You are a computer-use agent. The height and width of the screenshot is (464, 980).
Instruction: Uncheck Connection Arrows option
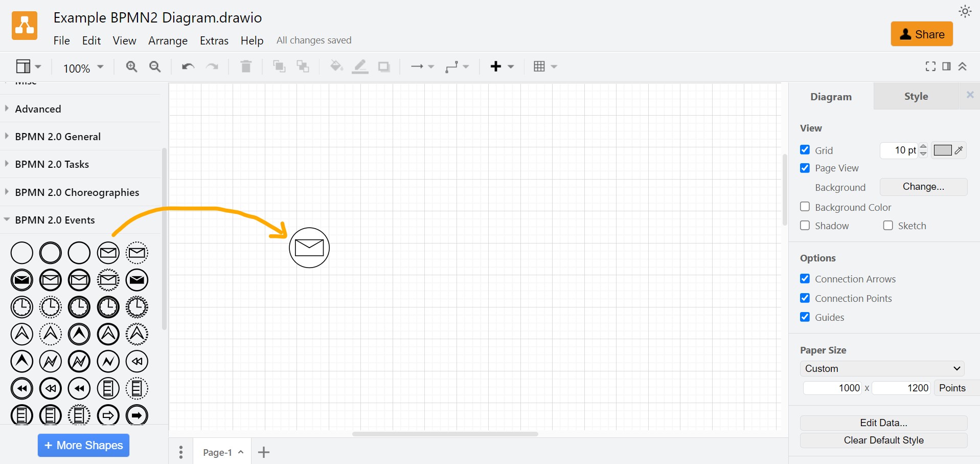click(x=806, y=278)
